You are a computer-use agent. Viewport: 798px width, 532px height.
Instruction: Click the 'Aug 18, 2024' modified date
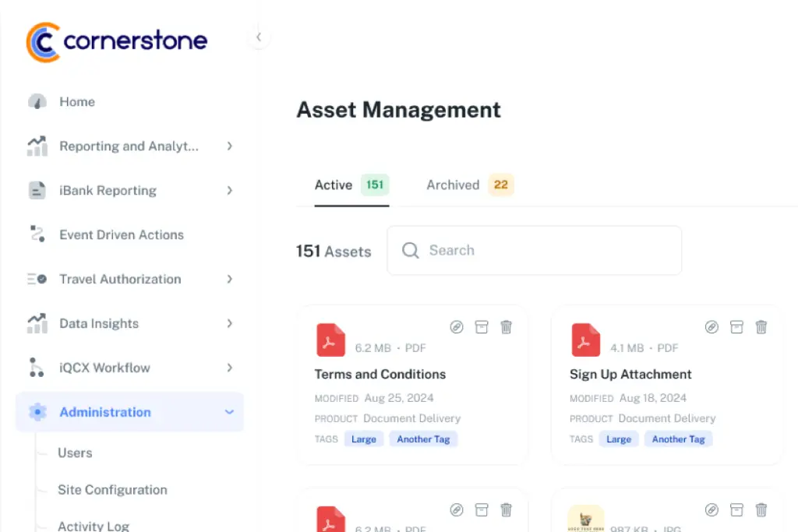click(653, 398)
